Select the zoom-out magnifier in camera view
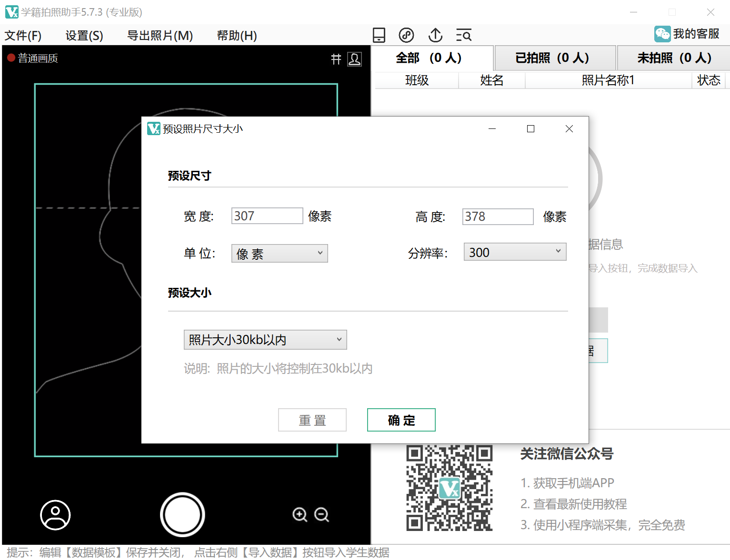This screenshot has height=560, width=730. pos(322,515)
